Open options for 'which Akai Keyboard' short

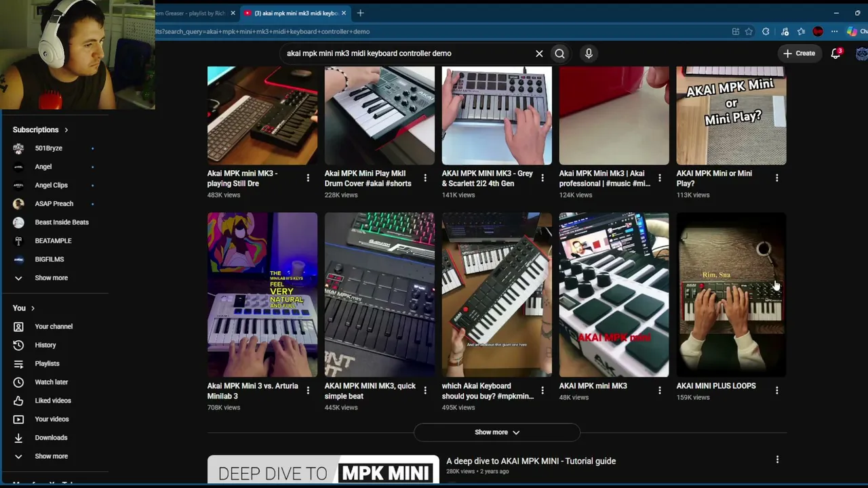tap(542, 390)
